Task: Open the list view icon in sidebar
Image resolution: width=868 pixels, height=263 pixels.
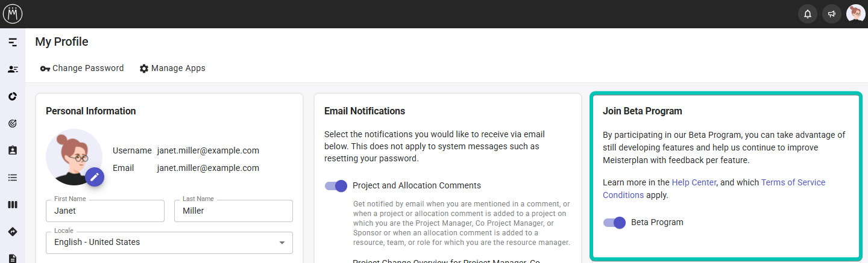Action: click(13, 178)
